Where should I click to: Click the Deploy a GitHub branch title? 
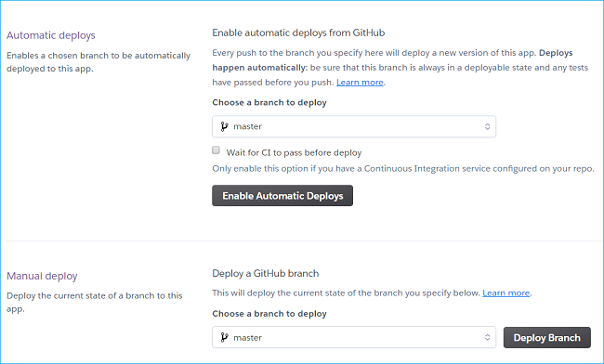click(x=266, y=273)
